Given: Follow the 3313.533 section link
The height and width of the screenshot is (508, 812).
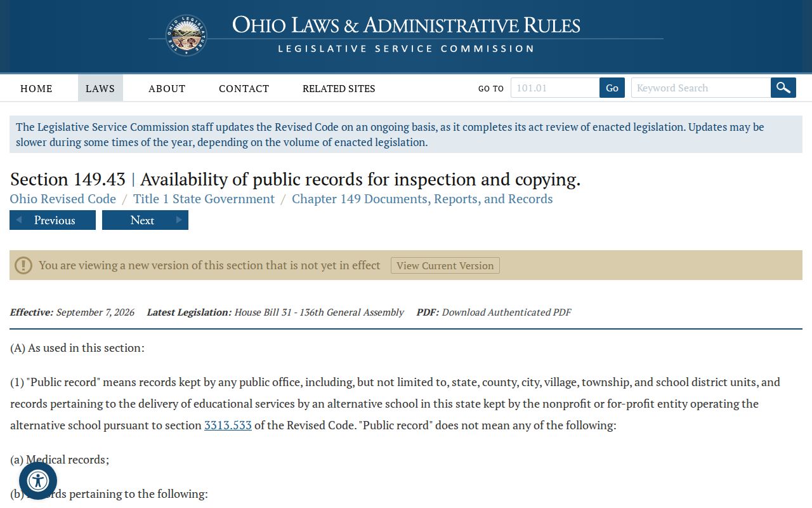Looking at the screenshot, I should tap(228, 425).
